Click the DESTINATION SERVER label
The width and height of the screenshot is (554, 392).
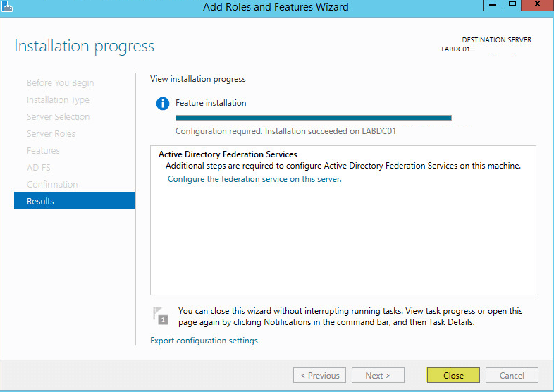pyautogui.click(x=496, y=40)
